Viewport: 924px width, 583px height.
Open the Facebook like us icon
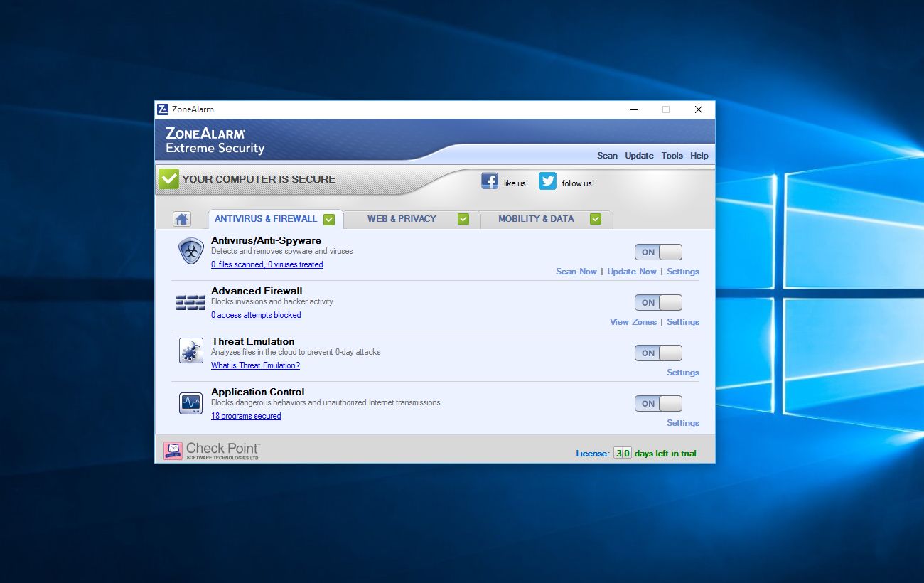(490, 181)
